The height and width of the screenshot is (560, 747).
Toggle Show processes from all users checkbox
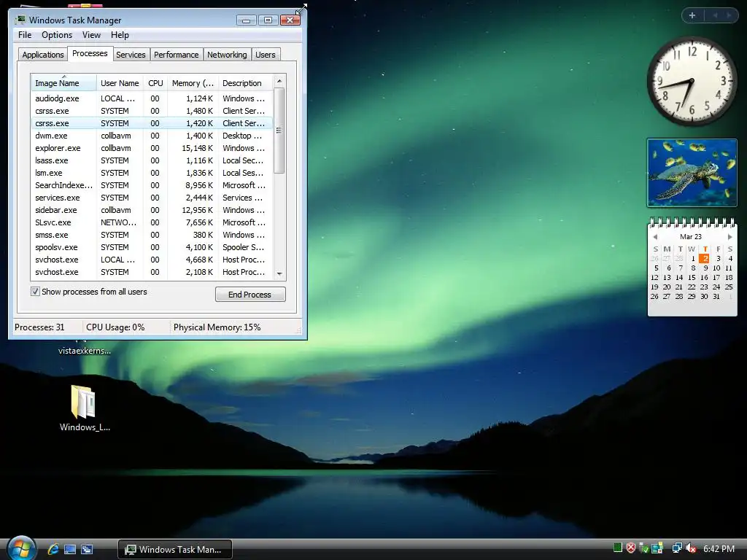pos(35,292)
